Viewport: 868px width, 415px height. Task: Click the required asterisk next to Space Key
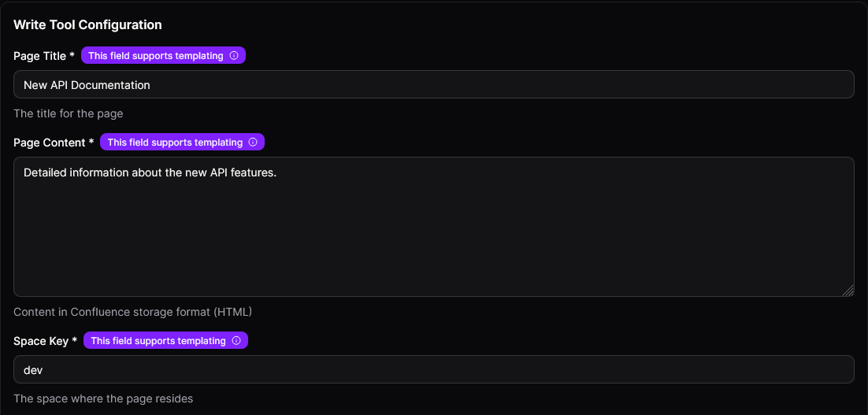75,341
